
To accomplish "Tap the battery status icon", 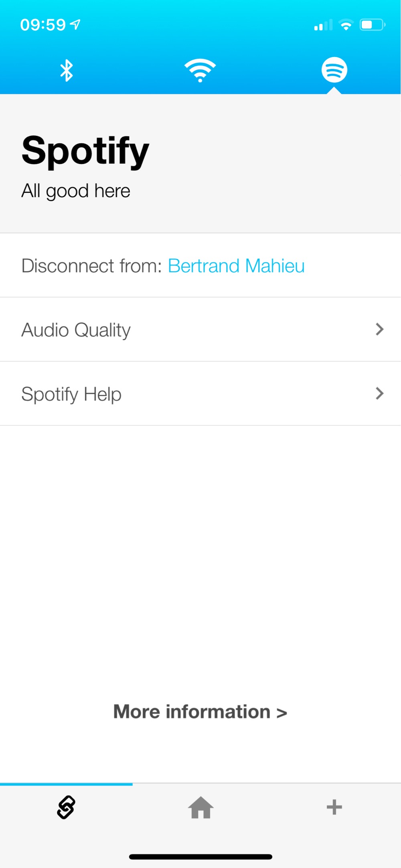I will click(x=373, y=25).
